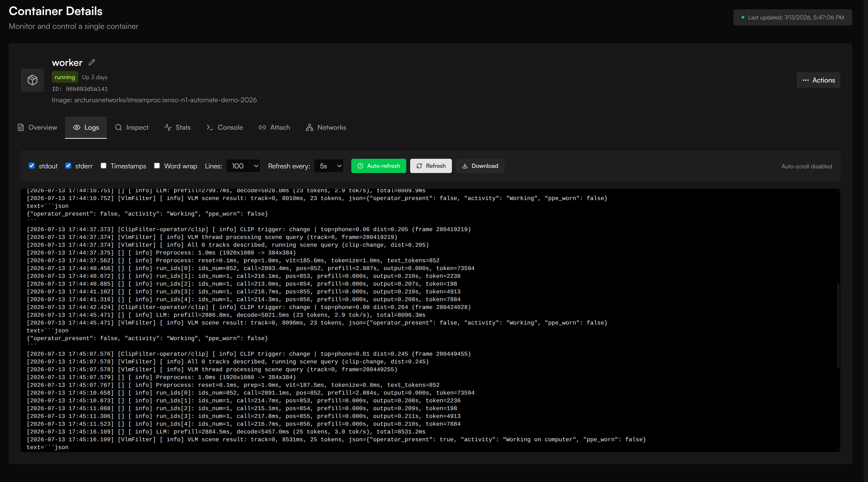Switch to the Attach tab
This screenshot has height=482, width=868.
pos(274,127)
